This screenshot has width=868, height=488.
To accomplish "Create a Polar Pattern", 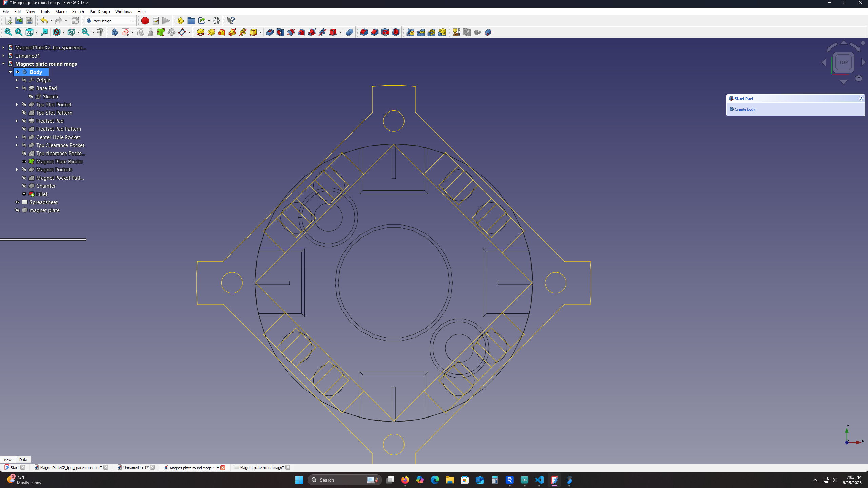I will tap(431, 32).
